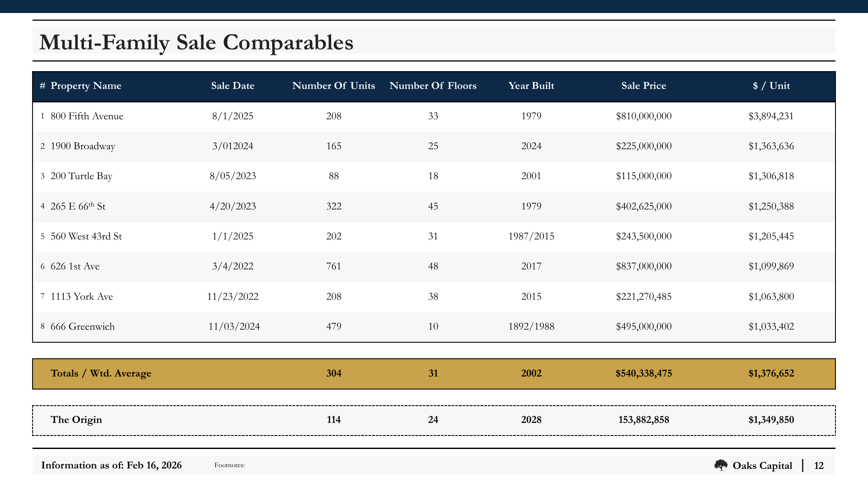Click sale price $115,000,000
Viewport: 868px width, 488px height.
644,176
